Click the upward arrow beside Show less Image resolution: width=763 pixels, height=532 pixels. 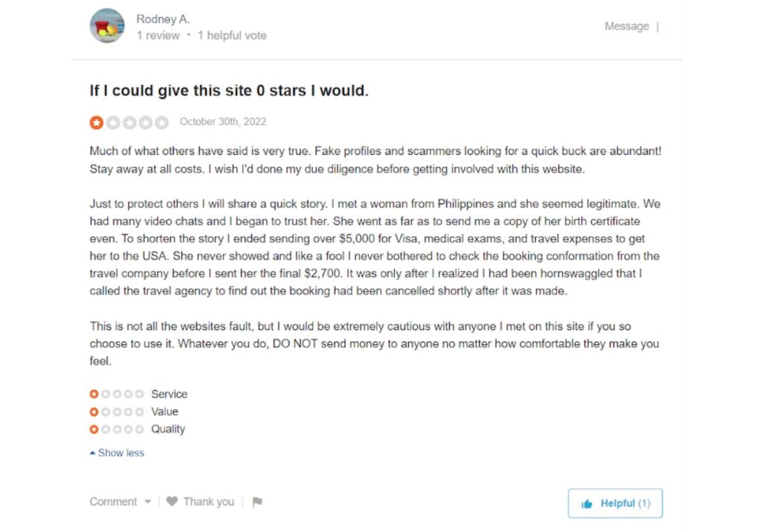(x=92, y=452)
